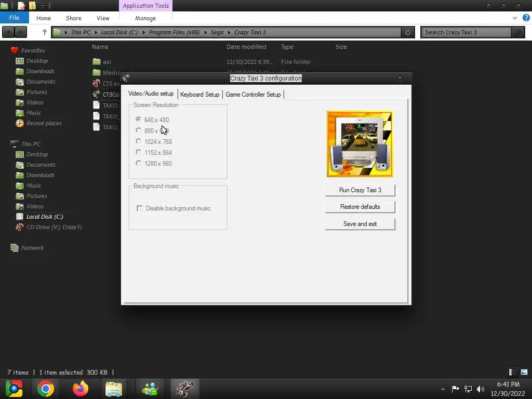Select the Video/Audio setup tab

151,94
